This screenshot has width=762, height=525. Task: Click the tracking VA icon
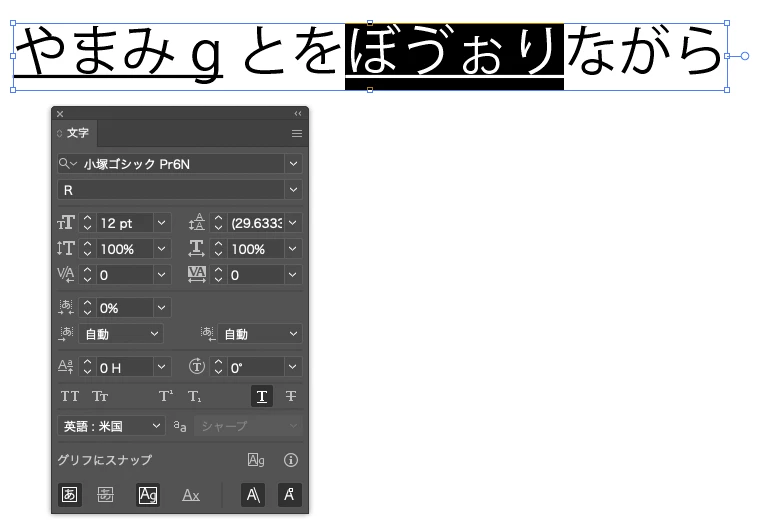[x=196, y=275]
